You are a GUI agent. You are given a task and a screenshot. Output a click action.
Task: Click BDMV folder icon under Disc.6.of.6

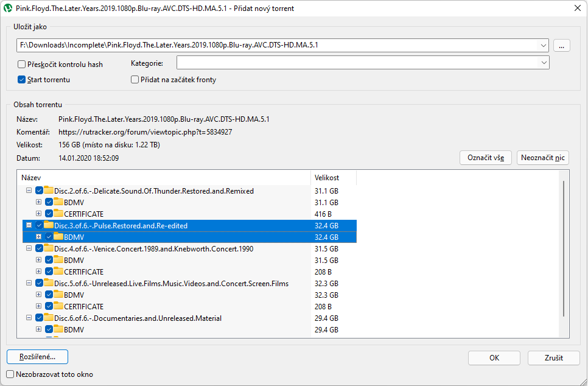pyautogui.click(x=58, y=329)
